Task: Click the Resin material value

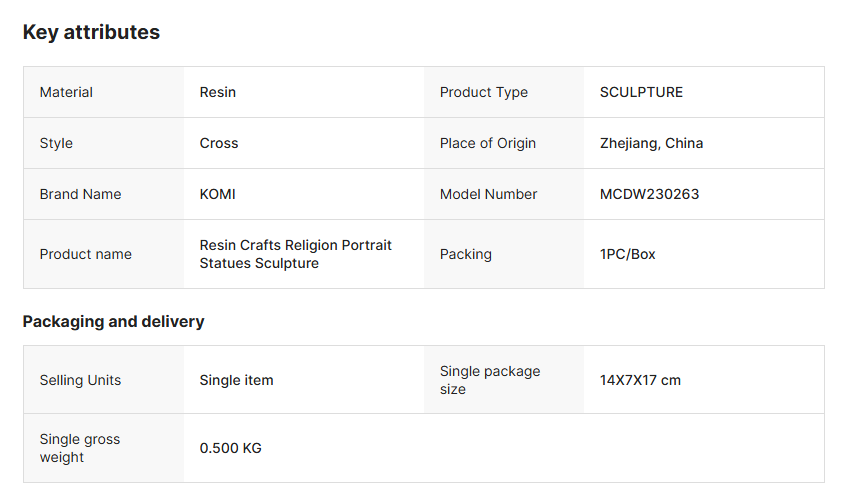Action: [x=218, y=92]
